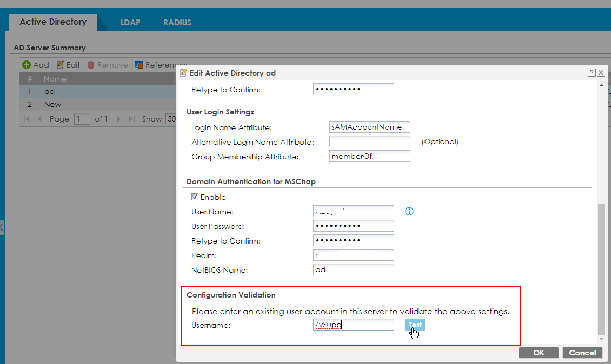Confirm changes with the OK button
This screenshot has width=611, height=364.
tap(539, 353)
